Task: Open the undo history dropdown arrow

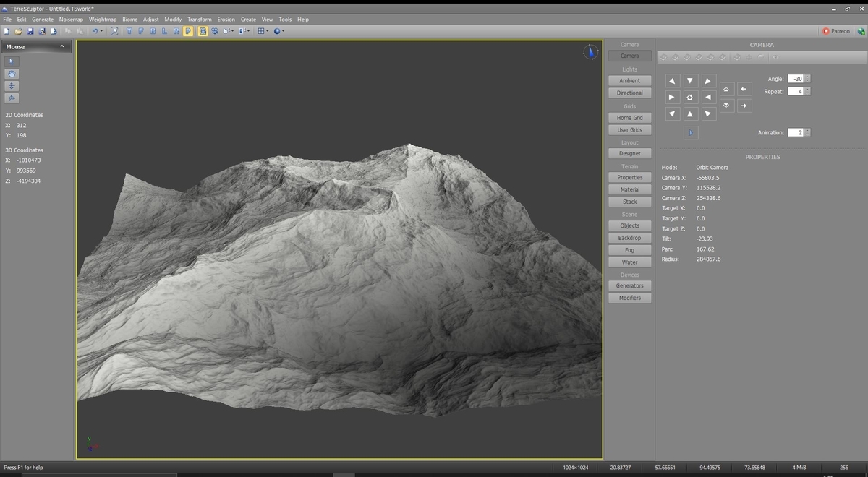Action: pyautogui.click(x=102, y=31)
